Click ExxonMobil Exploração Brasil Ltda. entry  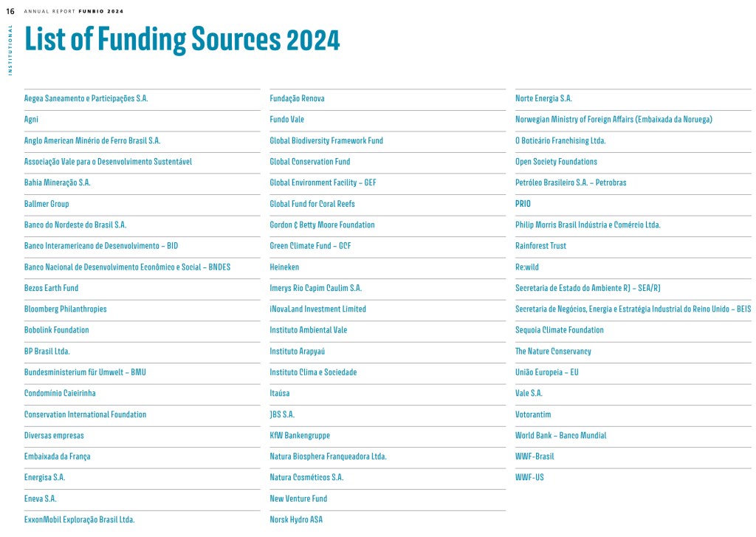point(79,520)
